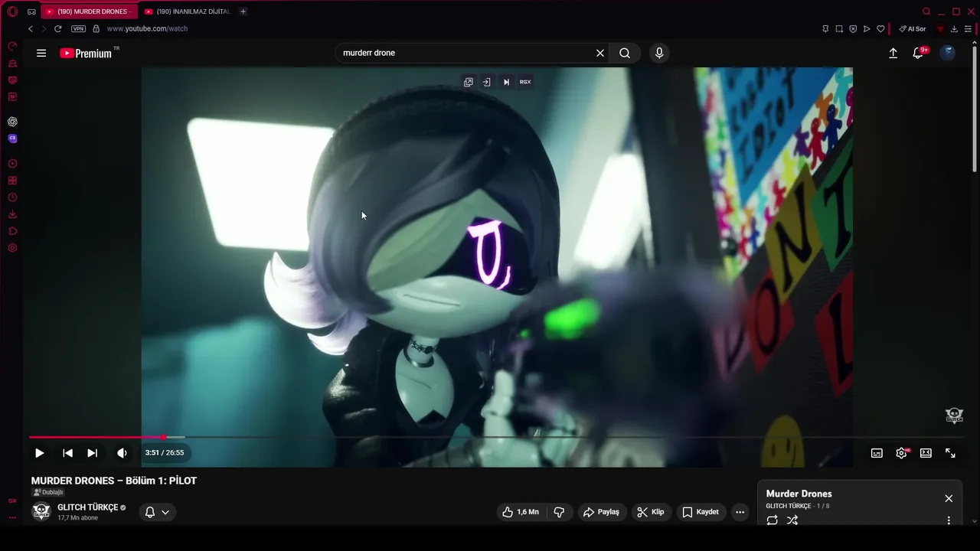The width and height of the screenshot is (980, 551).
Task: Open browser tab search magnifier
Action: [926, 11]
